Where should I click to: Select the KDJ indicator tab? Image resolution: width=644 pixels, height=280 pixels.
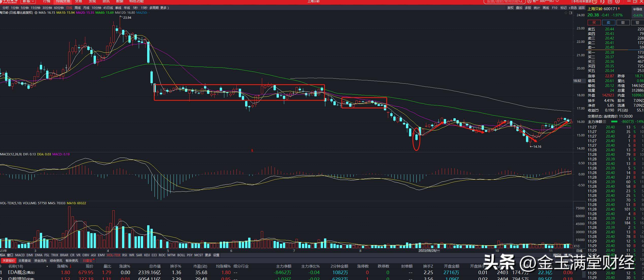tap(147, 255)
